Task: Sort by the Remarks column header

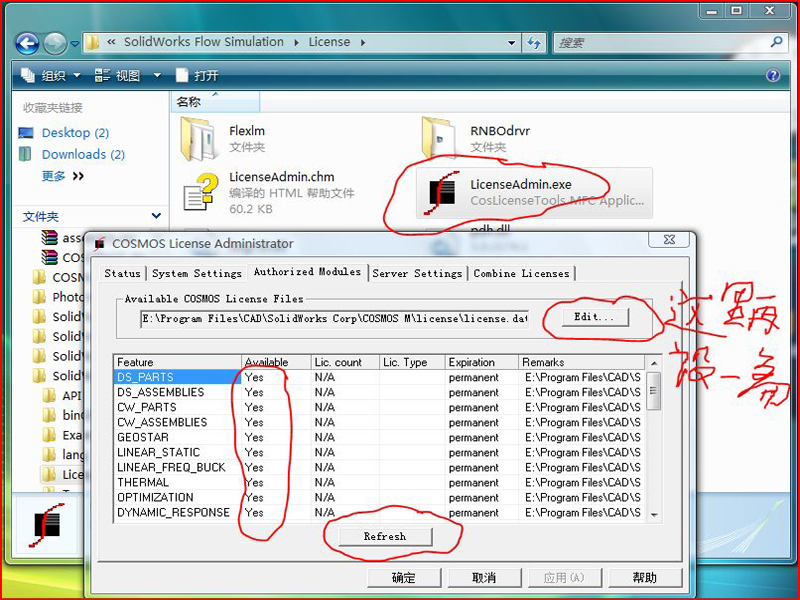Action: click(582, 362)
